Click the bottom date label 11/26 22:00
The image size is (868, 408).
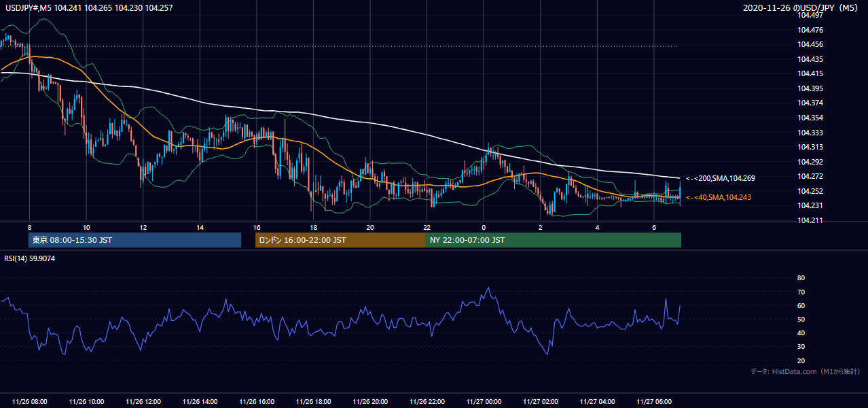pyautogui.click(x=427, y=402)
